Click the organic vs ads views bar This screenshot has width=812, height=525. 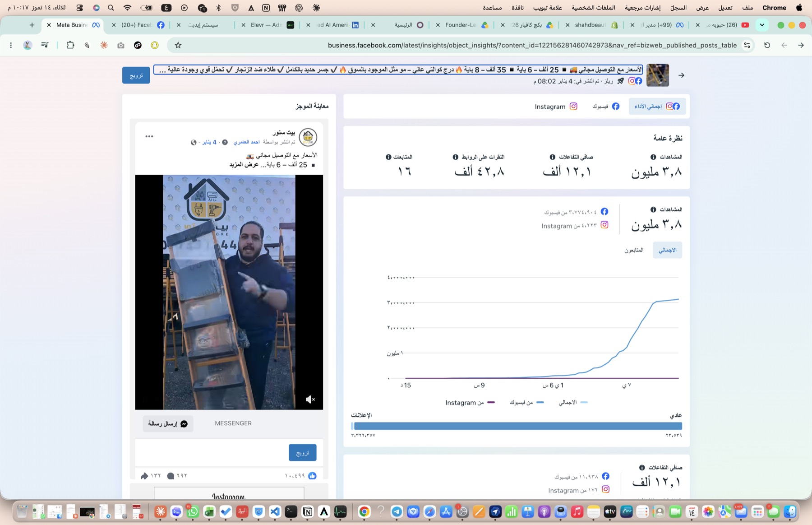517,426
